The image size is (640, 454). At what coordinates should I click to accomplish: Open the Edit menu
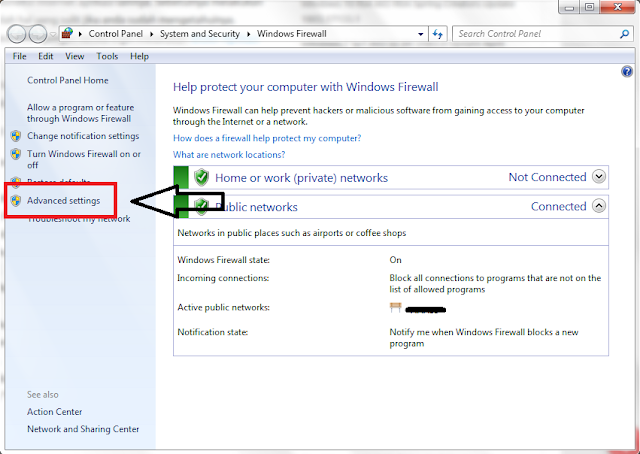tap(46, 56)
